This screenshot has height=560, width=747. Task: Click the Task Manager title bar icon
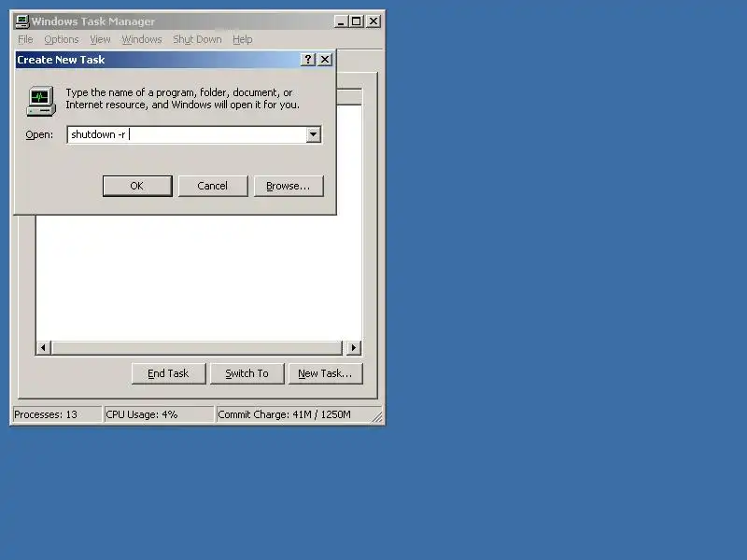coord(22,21)
